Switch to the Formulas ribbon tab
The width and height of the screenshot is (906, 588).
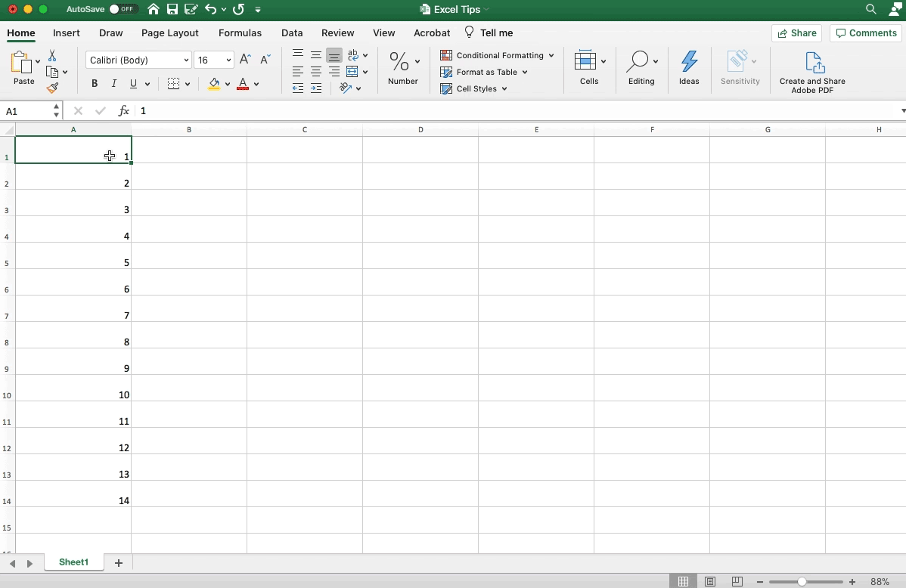click(240, 32)
